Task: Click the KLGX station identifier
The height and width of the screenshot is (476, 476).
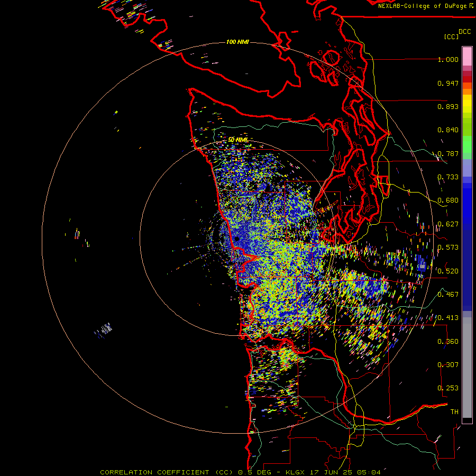Action: point(295,472)
